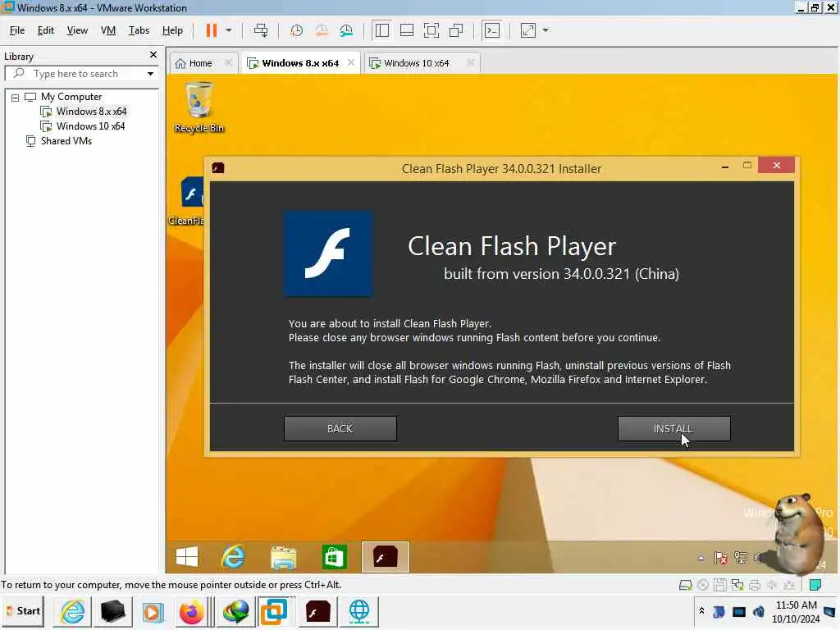
Task: Open the Edit menu
Action: click(46, 30)
